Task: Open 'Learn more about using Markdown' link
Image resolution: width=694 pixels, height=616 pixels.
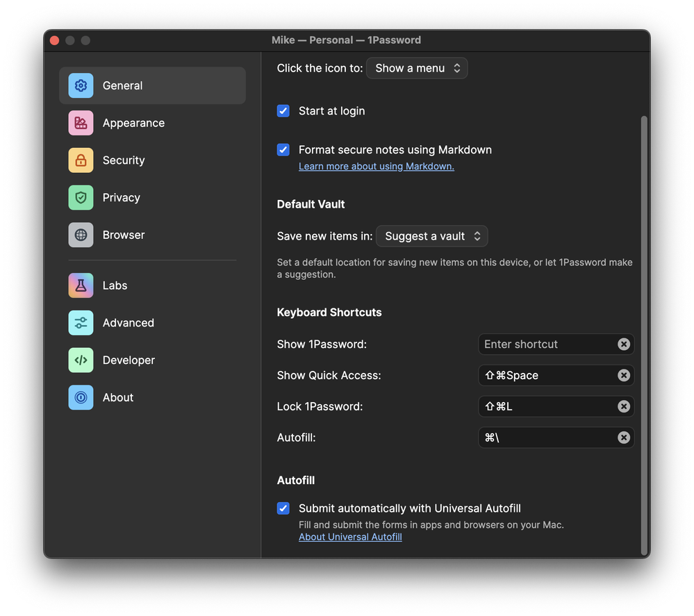Action: click(x=376, y=167)
